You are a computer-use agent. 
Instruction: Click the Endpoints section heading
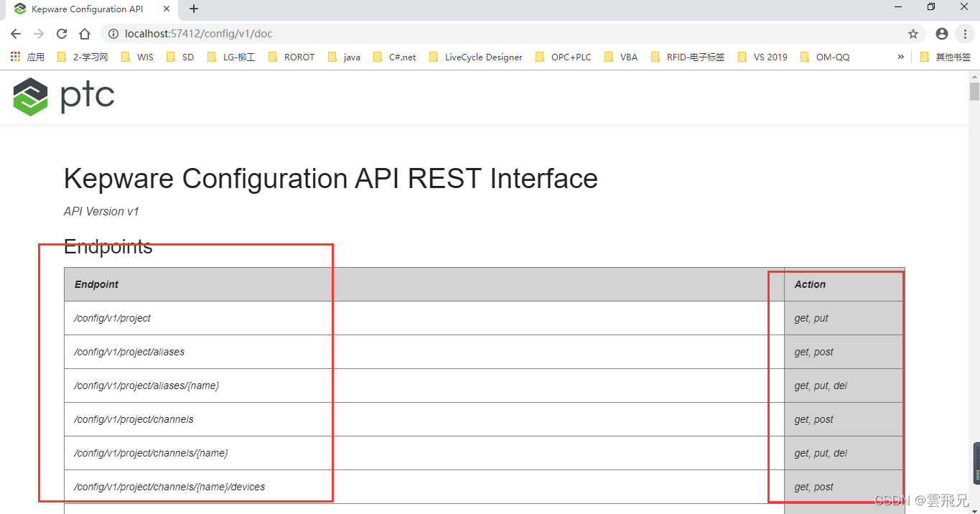point(108,246)
